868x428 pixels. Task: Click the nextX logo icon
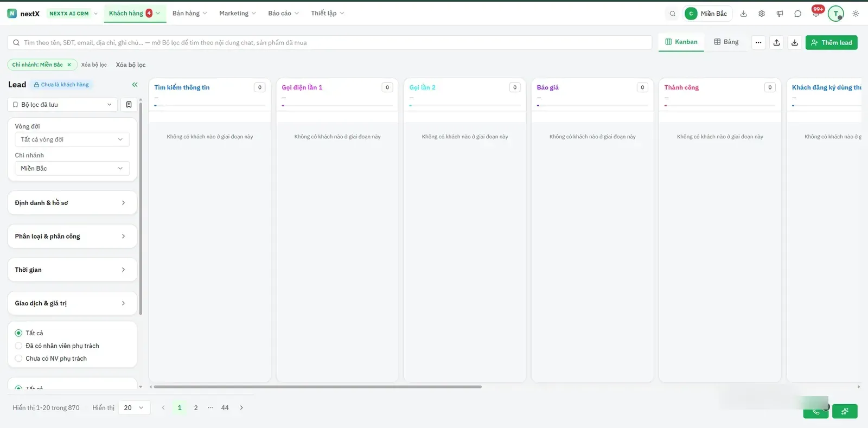[x=12, y=14]
